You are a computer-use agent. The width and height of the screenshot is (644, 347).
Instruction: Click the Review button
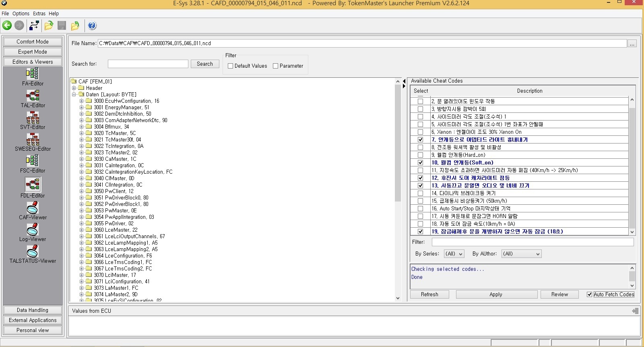(x=559, y=294)
